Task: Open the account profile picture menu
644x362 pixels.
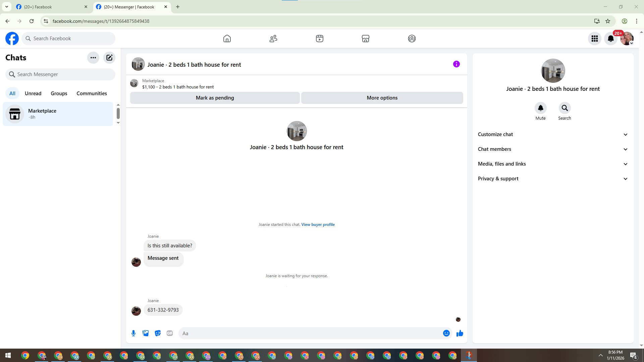Action: pyautogui.click(x=627, y=39)
